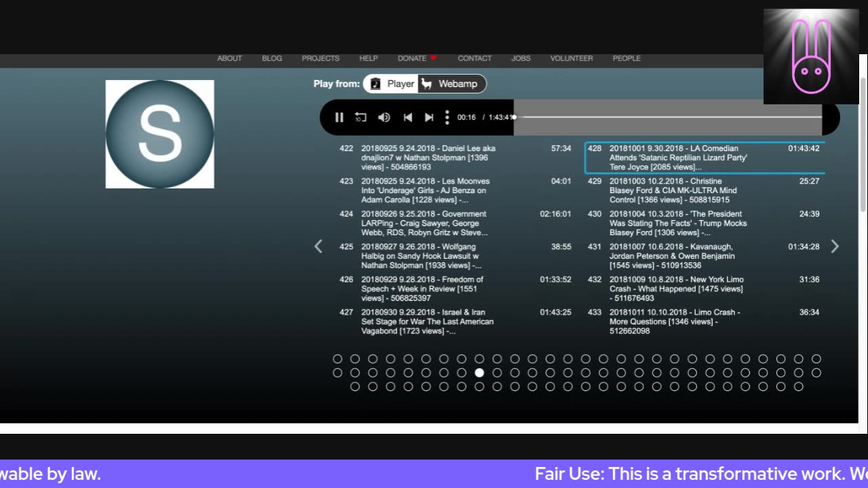Click the 57:34 duration of track 422
The height and width of the screenshot is (488, 868).
point(561,148)
